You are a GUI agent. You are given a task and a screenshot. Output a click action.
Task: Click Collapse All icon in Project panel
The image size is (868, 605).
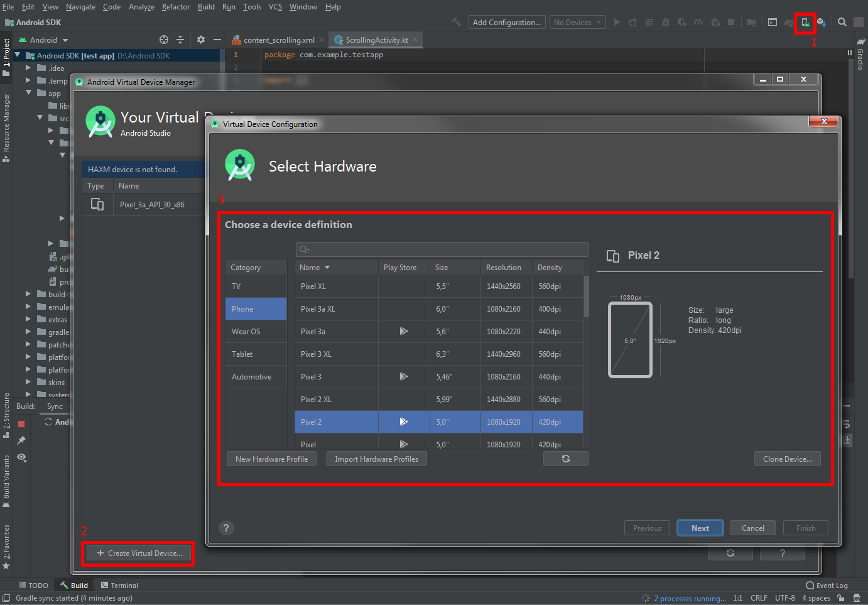coord(181,40)
